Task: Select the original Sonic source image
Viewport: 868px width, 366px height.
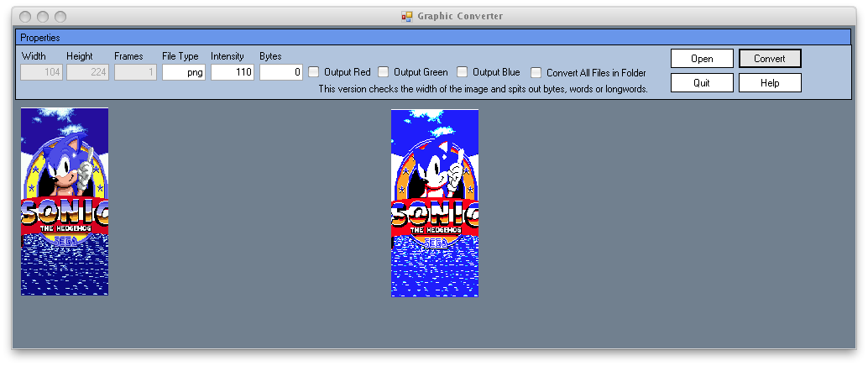Action: [x=65, y=201]
